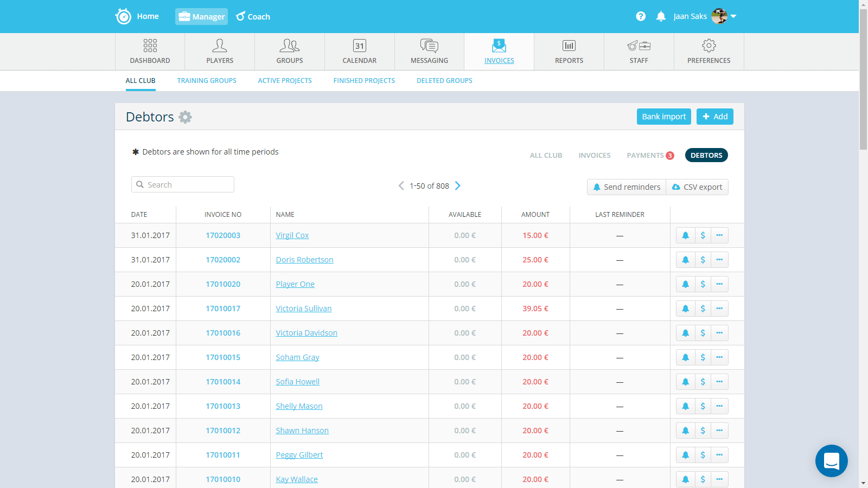The width and height of the screenshot is (868, 488).
Task: Go to next page of debtors
Action: (x=458, y=185)
